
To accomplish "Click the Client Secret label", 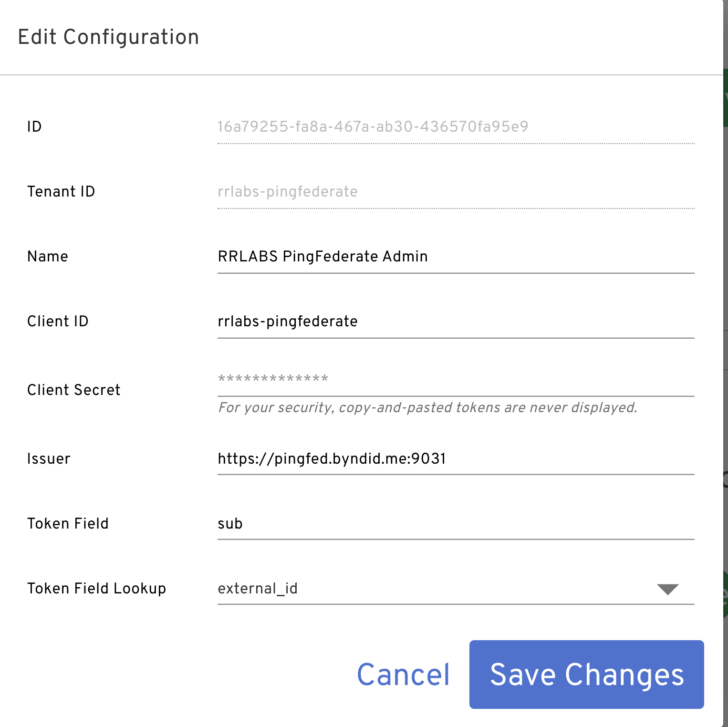I will (74, 390).
